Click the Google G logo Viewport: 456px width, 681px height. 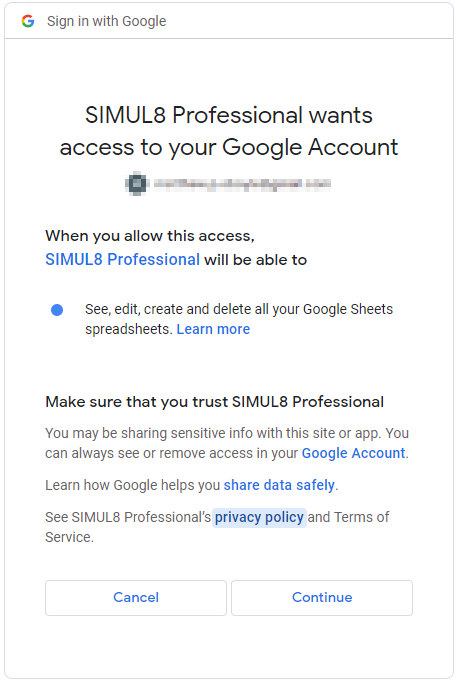click(28, 21)
